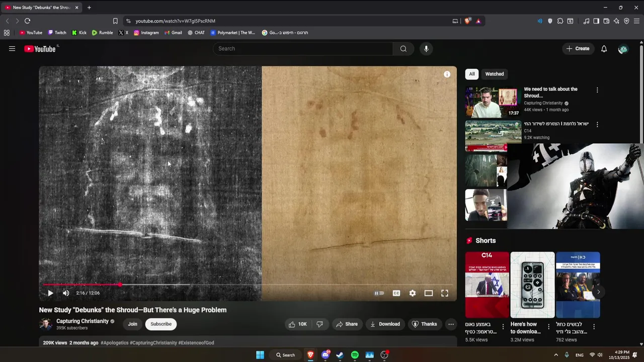This screenshot has height=362, width=644.
Task: Toggle the autoplay switch
Action: [379, 293]
